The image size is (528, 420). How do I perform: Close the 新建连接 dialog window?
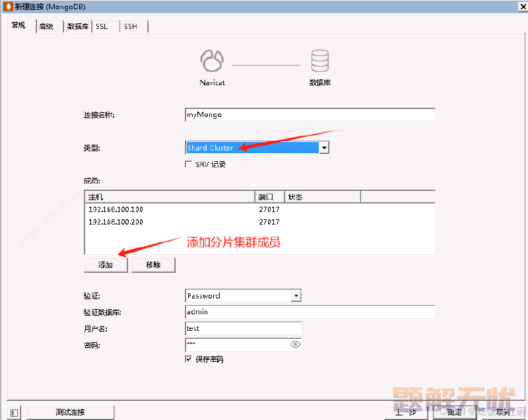pyautogui.click(x=523, y=7)
